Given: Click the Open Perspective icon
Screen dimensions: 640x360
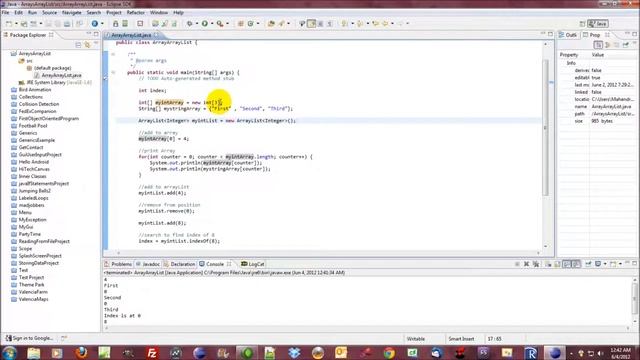Looking at the screenshot, I should pos(582,24).
